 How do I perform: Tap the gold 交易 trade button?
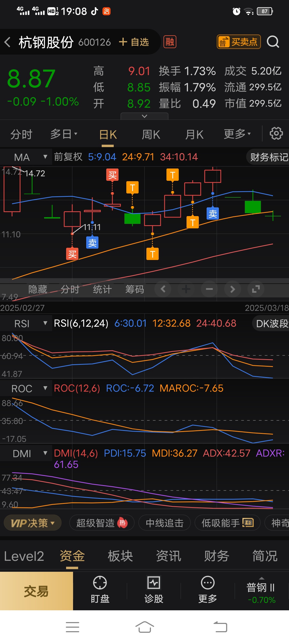(x=36, y=591)
